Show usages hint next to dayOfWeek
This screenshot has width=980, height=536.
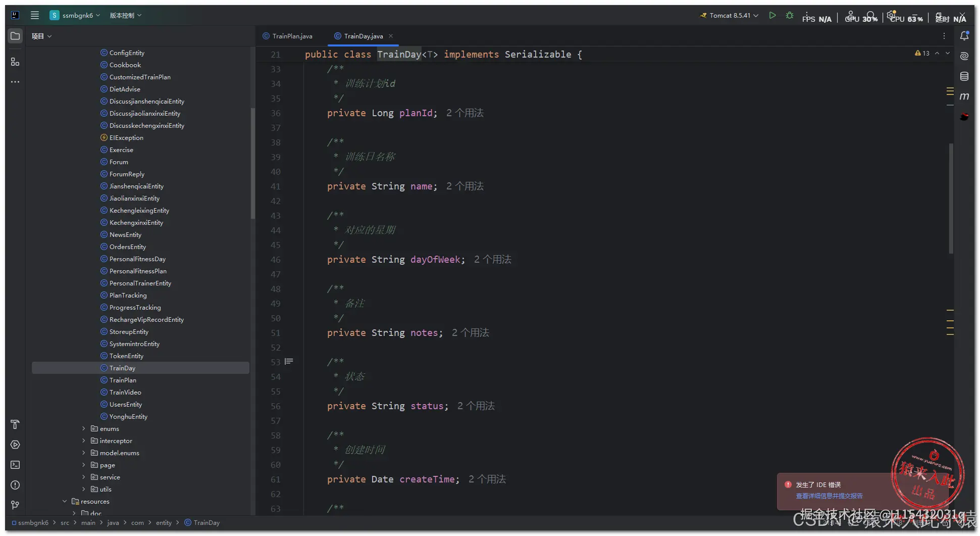(493, 260)
